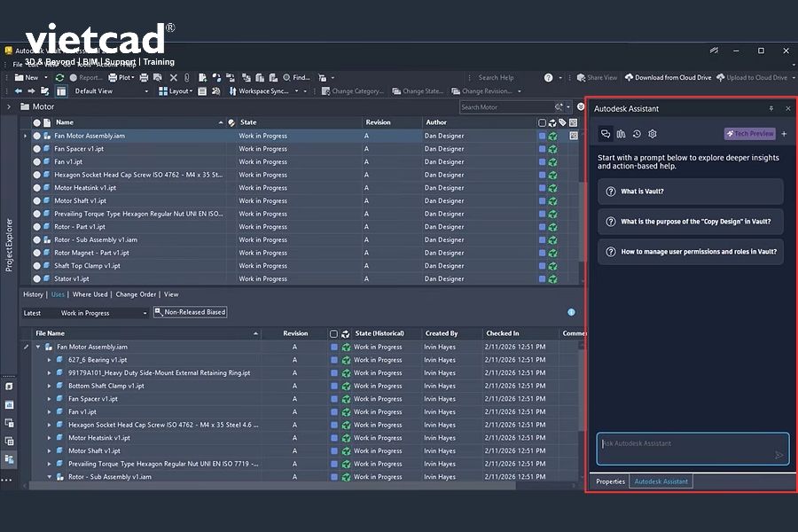
Task: Expand the advanced search options with the chevron button
Action: (581, 106)
